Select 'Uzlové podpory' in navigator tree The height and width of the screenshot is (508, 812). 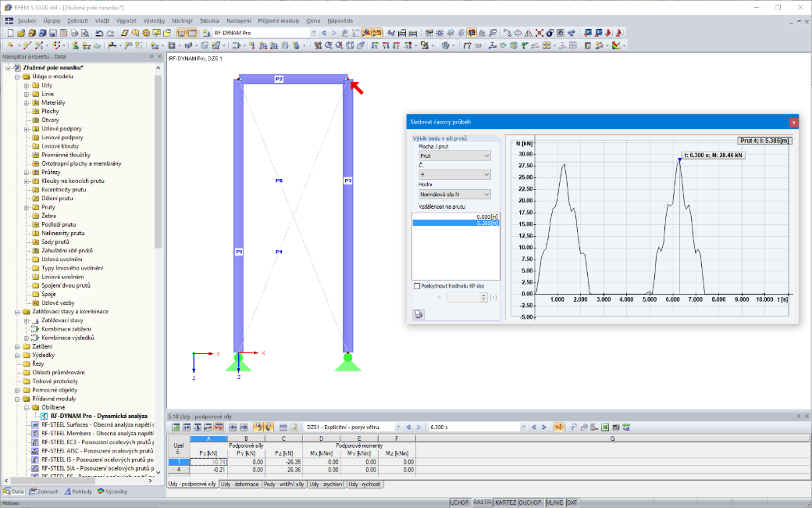click(62, 128)
